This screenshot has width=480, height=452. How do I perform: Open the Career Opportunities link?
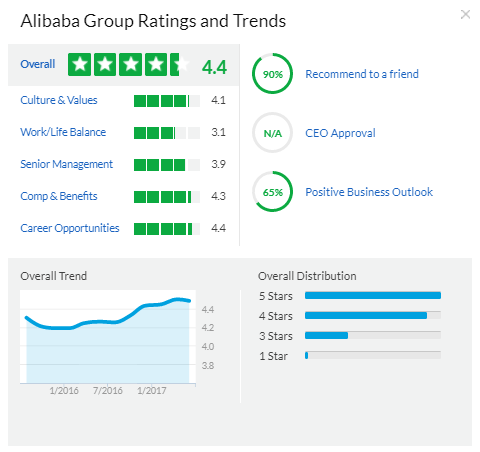tap(70, 228)
